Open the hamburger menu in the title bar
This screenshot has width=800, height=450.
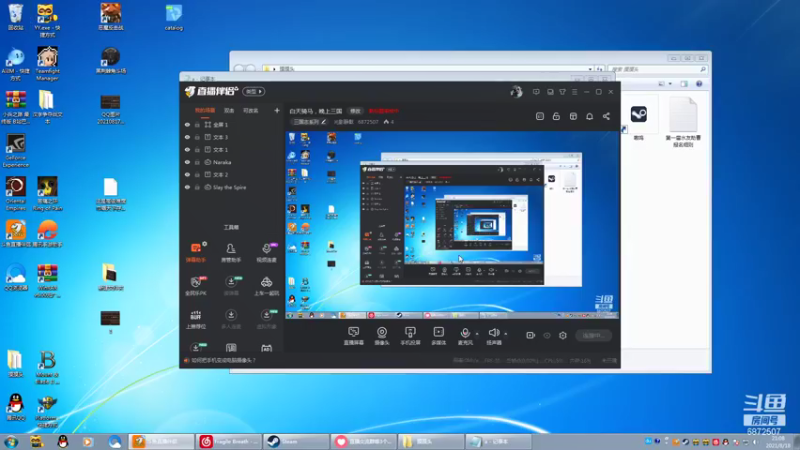574,92
